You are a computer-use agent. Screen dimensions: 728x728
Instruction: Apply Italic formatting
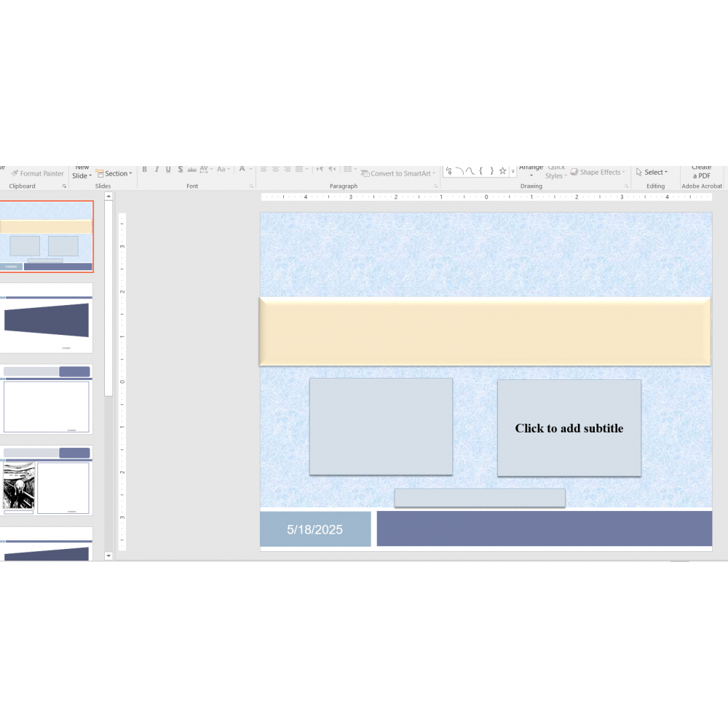pos(156,170)
